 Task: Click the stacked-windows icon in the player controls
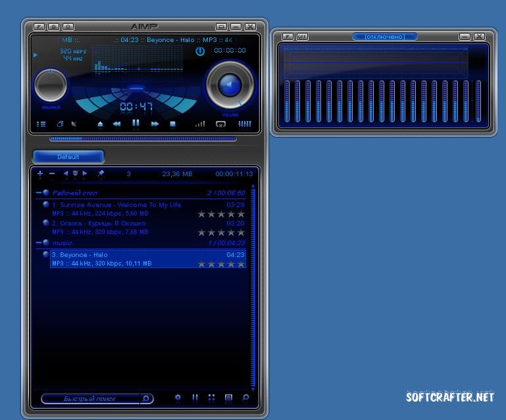tap(60, 124)
